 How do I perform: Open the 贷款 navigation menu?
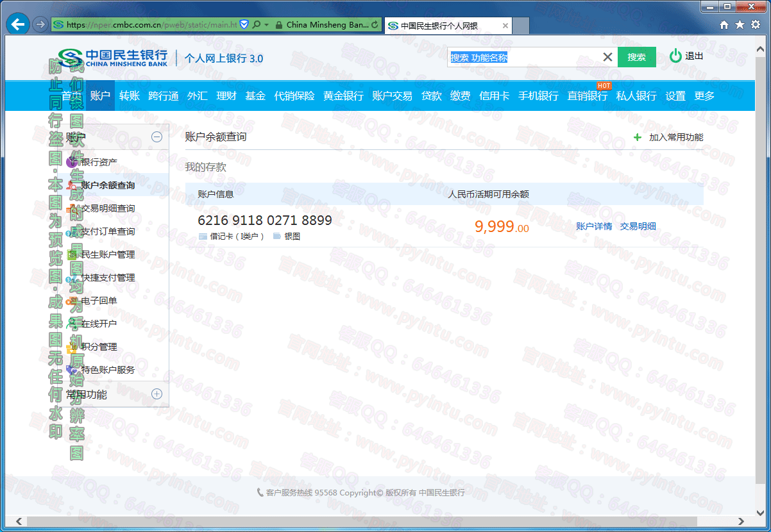431,96
